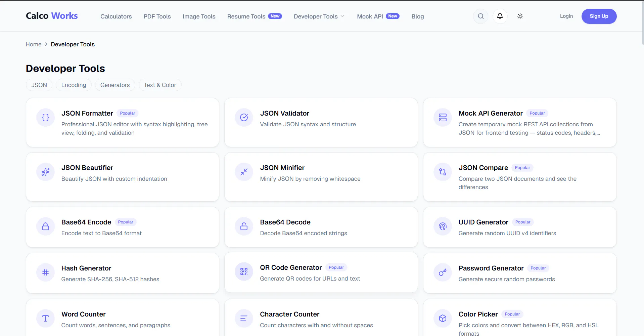Open the JSON Beautifier title
Viewport: 644px width, 336px height.
coord(87,168)
